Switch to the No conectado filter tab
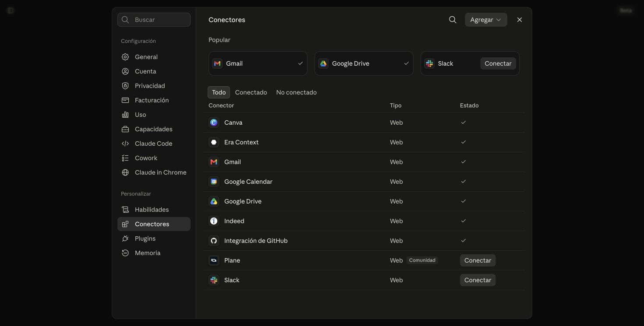 (297, 92)
